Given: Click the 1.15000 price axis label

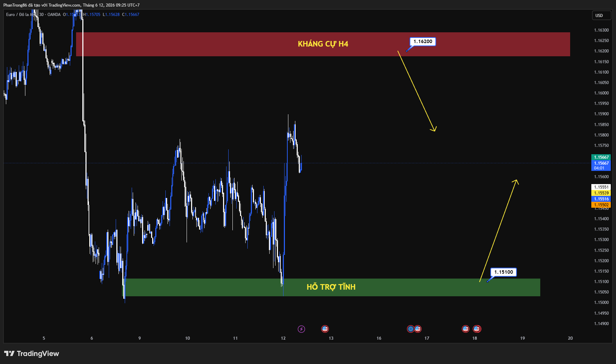Looking at the screenshot, I should 601,303.
